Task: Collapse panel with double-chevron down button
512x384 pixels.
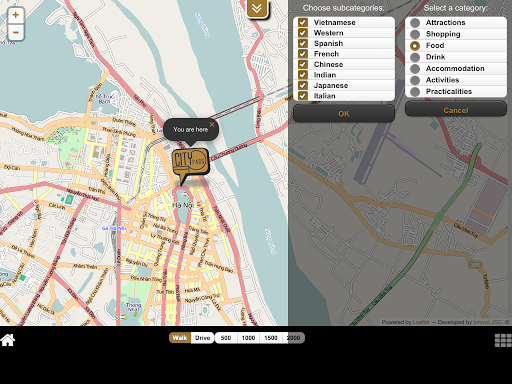Action: 257,8
